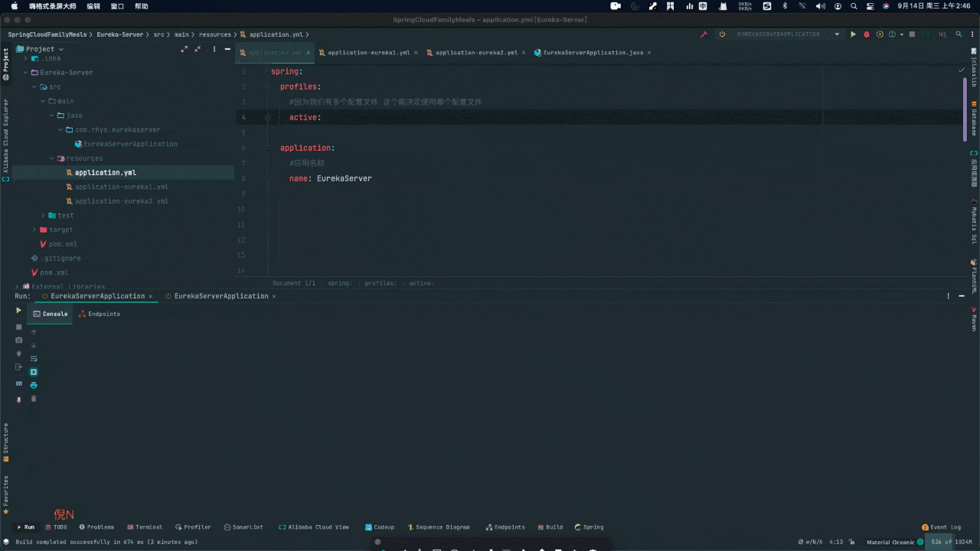Viewport: 980px width, 551px height.
Task: Open Run panel options menu
Action: pos(949,296)
